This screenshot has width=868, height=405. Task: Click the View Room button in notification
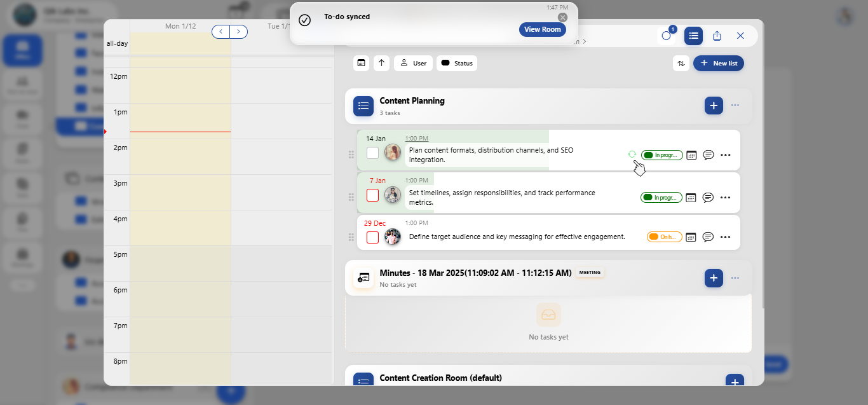542,29
